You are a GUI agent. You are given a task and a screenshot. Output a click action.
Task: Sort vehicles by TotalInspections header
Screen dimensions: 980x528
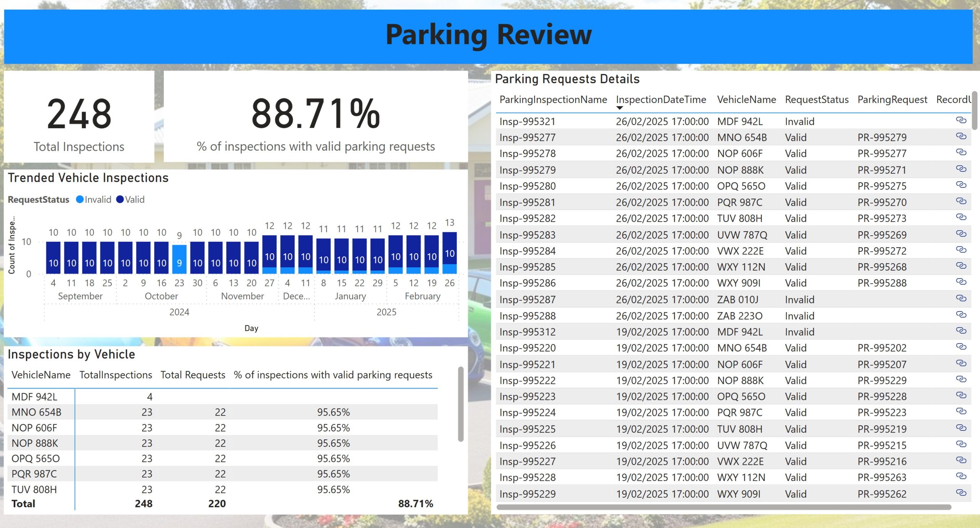(116, 375)
